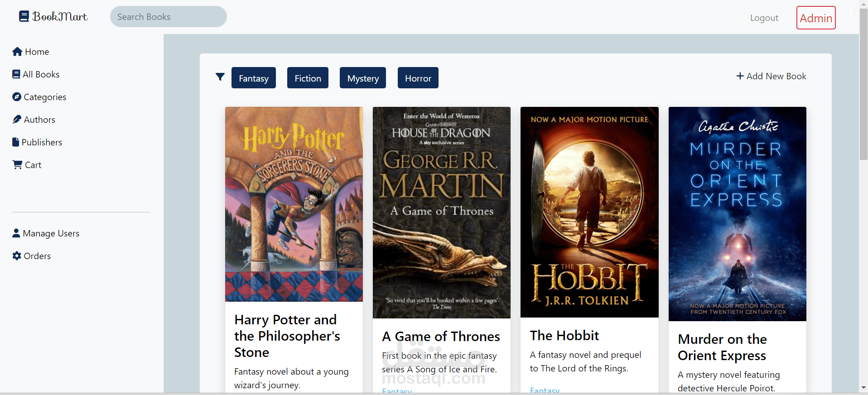The height and width of the screenshot is (395, 868).
Task: Filter books by Fantasy category
Action: coord(254,78)
